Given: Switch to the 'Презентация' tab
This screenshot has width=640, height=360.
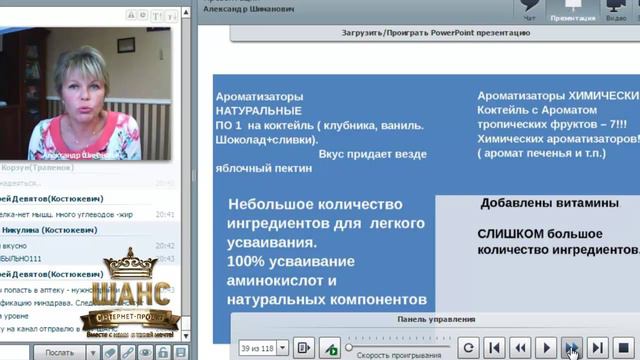Looking at the screenshot, I should tap(573, 11).
